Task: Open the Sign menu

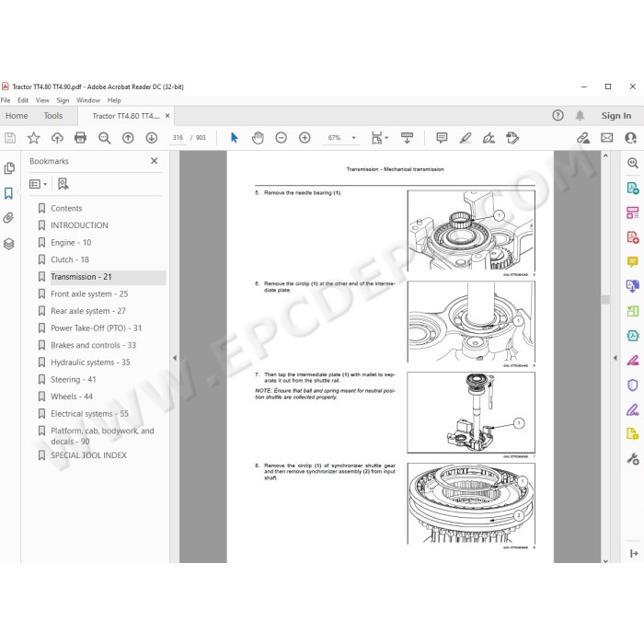Action: [x=63, y=100]
